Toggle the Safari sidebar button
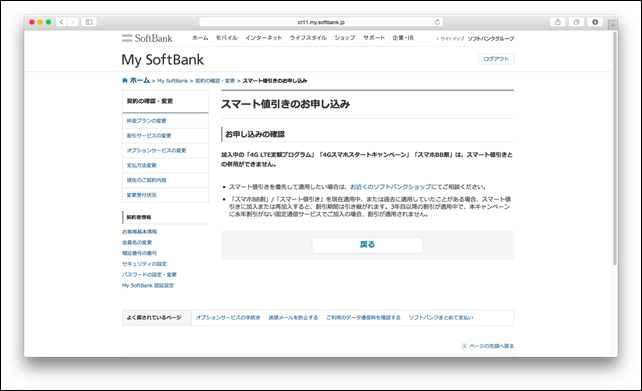The width and height of the screenshot is (642, 391). [x=89, y=22]
